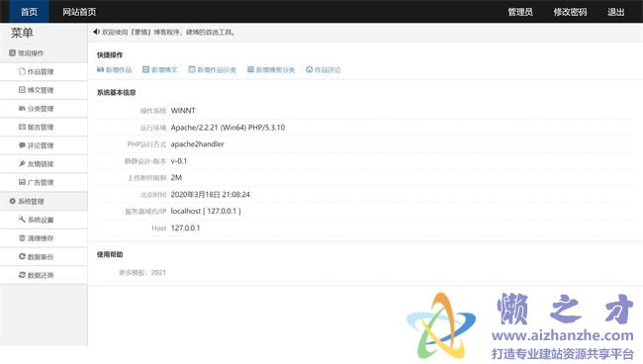Click 修改密码 to change password
Viewport: 643px width, 364px height.
point(570,12)
